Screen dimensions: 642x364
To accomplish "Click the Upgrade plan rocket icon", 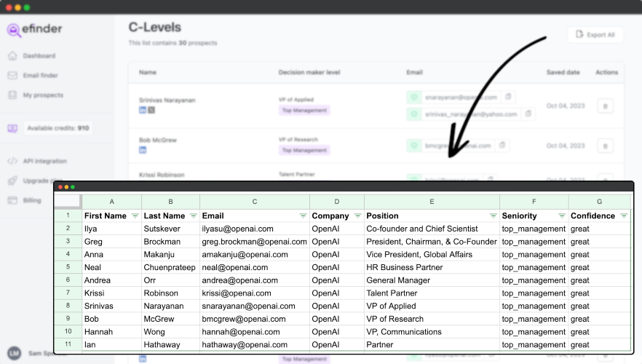I will pyautogui.click(x=12, y=181).
